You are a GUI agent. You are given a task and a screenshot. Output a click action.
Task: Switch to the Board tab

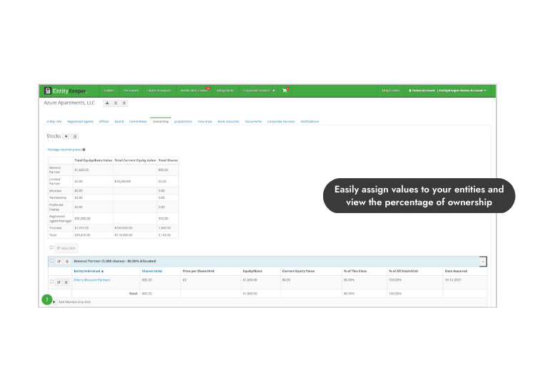119,121
